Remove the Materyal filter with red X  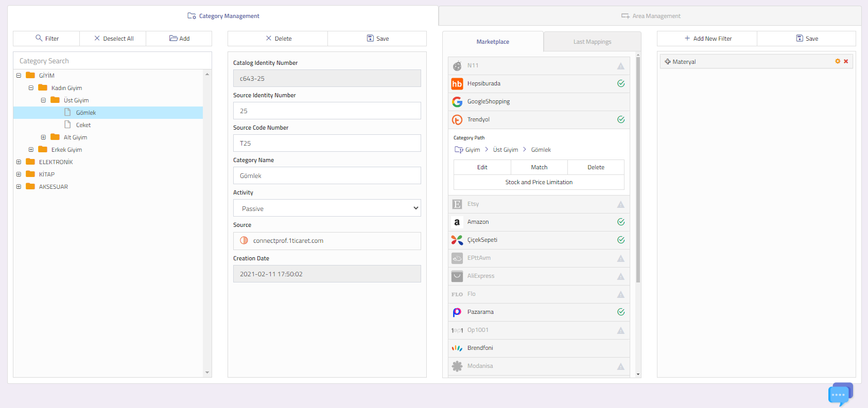[x=846, y=61]
